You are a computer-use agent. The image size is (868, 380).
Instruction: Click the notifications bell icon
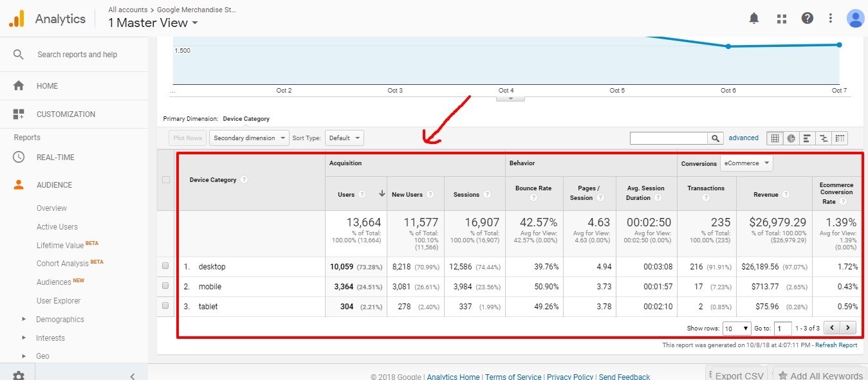(754, 19)
